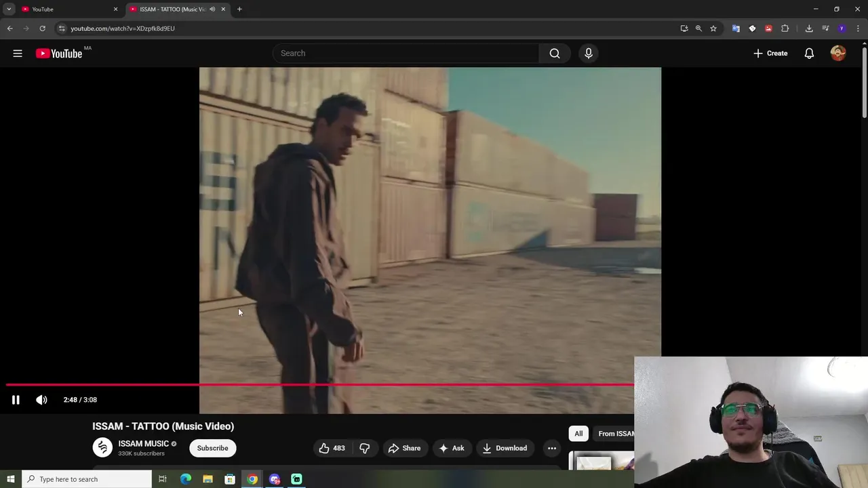The width and height of the screenshot is (868, 488).
Task: Open the tab search dropdown arrow
Action: (x=9, y=9)
